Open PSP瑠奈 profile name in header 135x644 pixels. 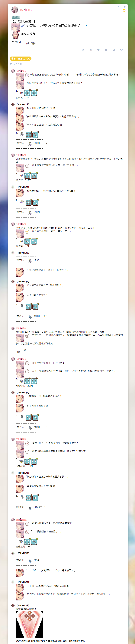click(26, 10)
